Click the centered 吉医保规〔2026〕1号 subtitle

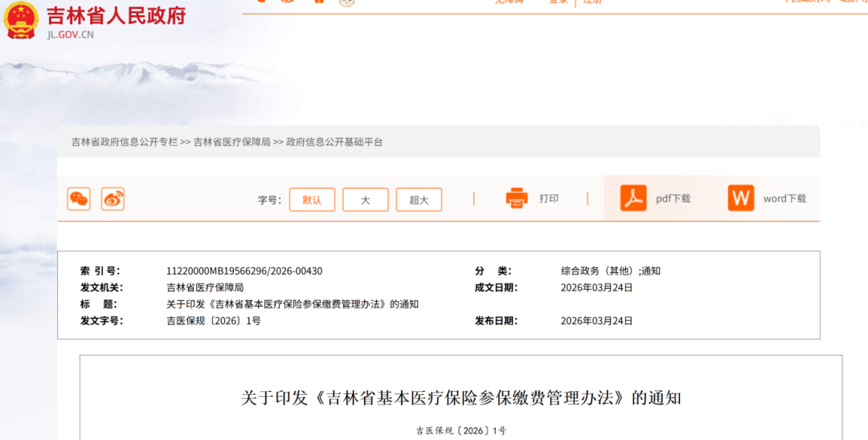(461, 430)
